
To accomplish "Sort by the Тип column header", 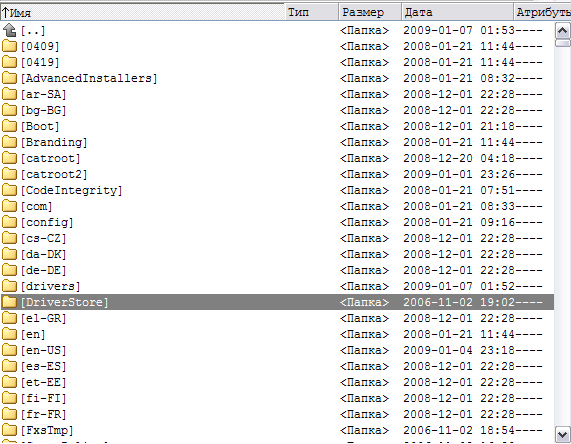I will pos(312,12).
